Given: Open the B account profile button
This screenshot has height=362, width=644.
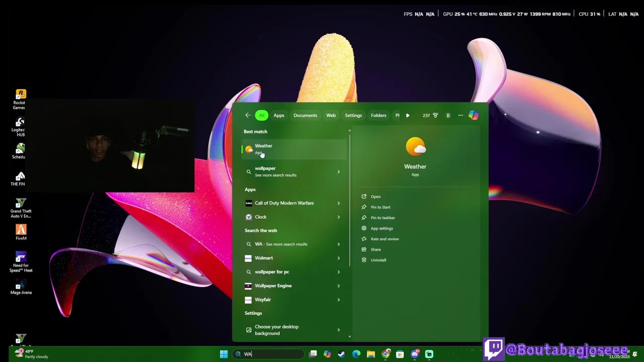Looking at the screenshot, I should coord(448,116).
